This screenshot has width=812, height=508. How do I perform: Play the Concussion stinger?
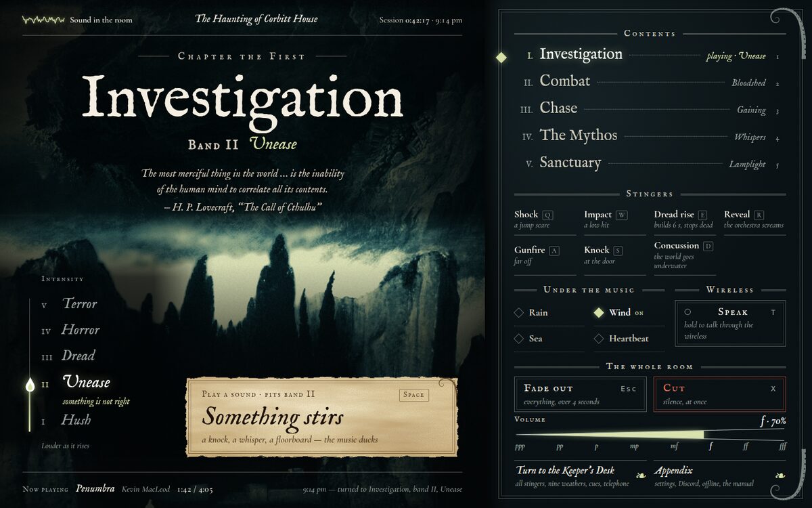[x=685, y=257]
